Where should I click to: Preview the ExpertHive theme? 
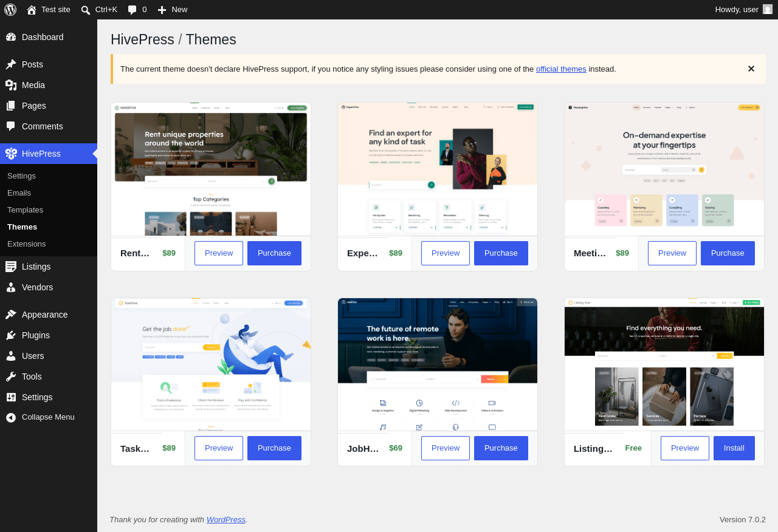point(446,253)
